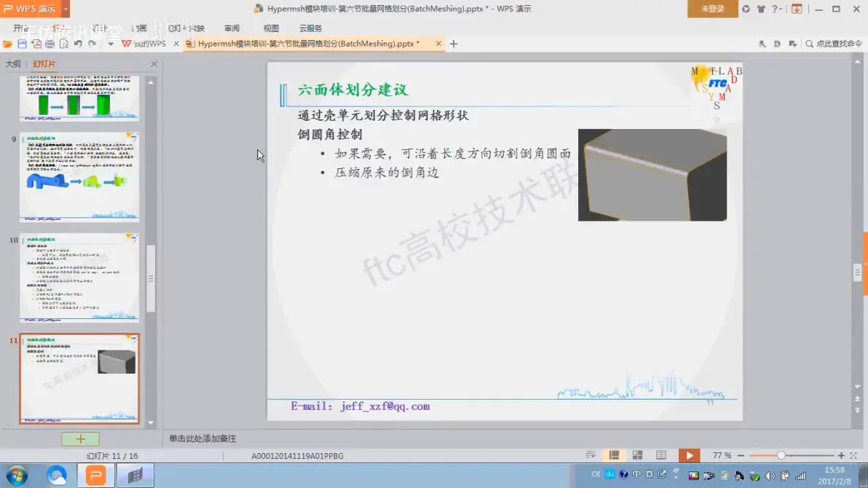Click the volume speaker icon in system tray
The height and width of the screenshot is (488, 868).
click(770, 476)
